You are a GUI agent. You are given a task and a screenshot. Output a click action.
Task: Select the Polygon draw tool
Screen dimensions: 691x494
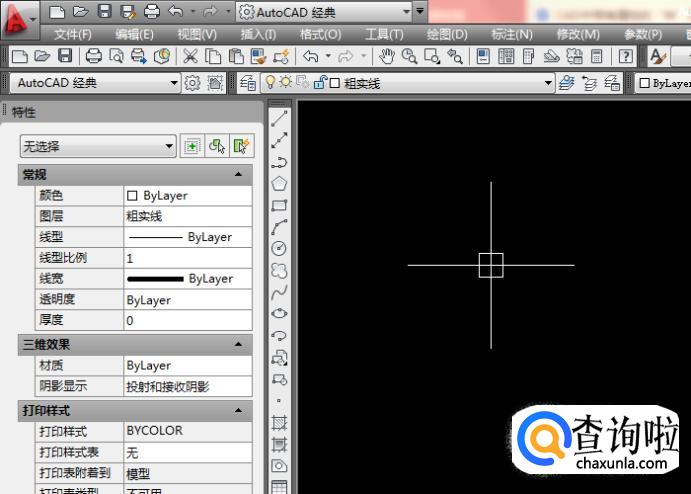pyautogui.click(x=280, y=183)
